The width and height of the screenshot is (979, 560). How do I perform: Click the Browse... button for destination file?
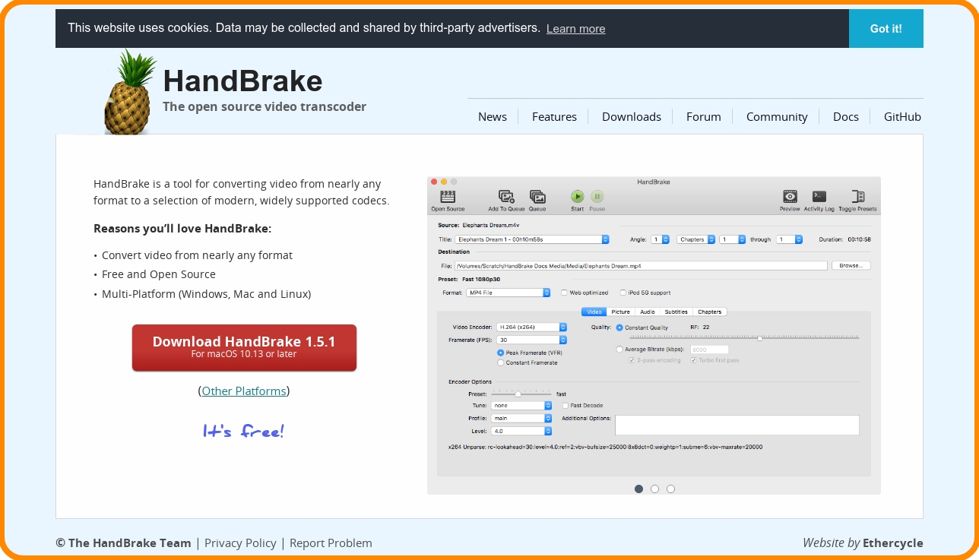851,266
